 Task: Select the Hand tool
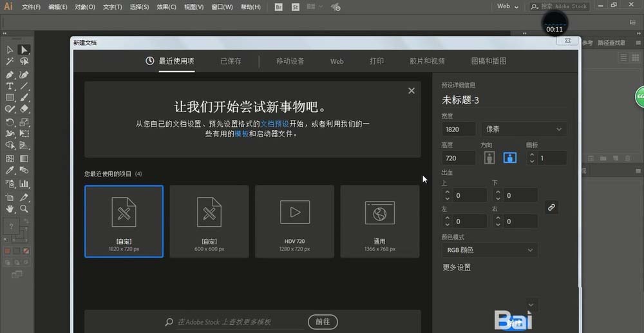[x=10, y=209]
